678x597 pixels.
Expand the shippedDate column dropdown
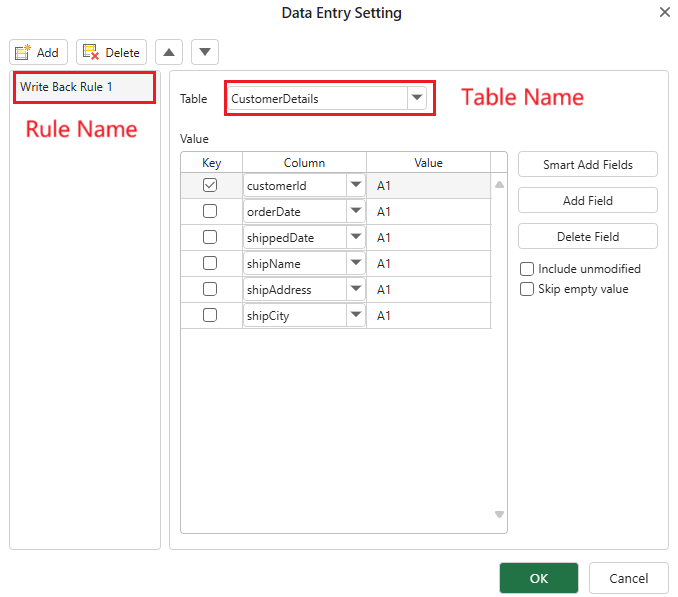355,237
